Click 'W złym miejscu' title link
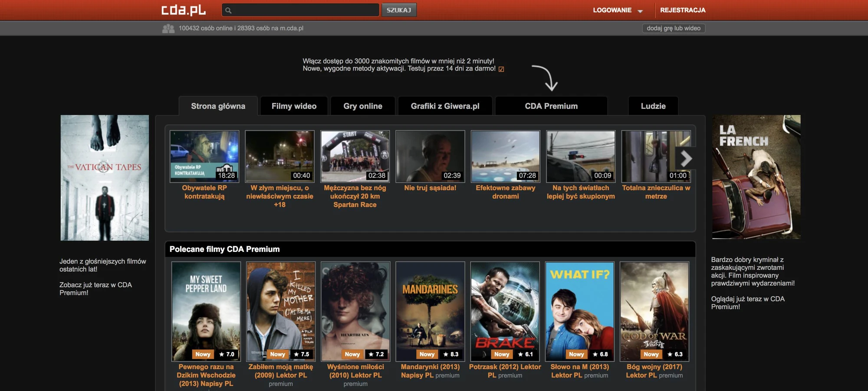This screenshot has width=868, height=391. pyautogui.click(x=279, y=196)
